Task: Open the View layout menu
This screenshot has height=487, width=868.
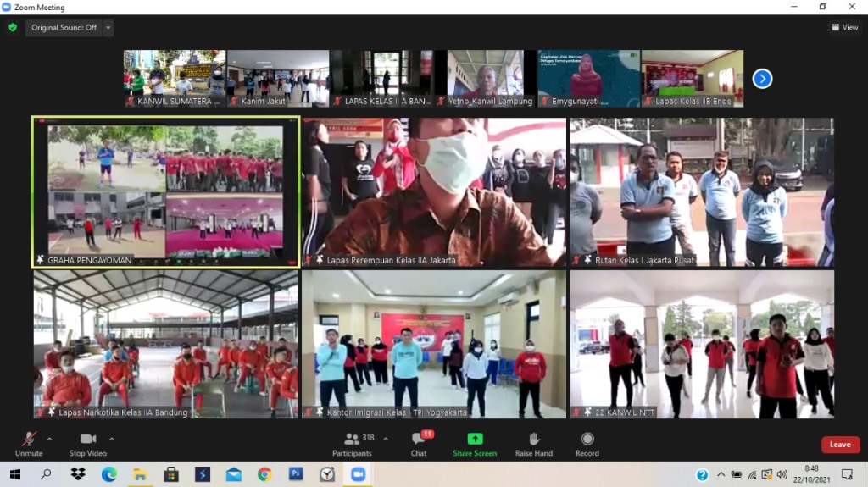Action: (x=844, y=28)
